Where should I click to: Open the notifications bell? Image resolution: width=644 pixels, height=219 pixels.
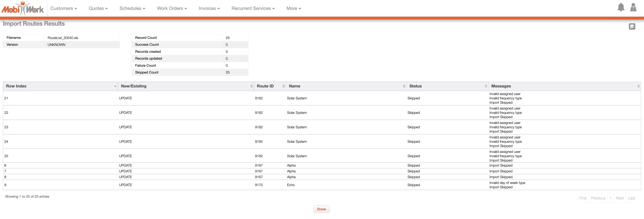621,7
